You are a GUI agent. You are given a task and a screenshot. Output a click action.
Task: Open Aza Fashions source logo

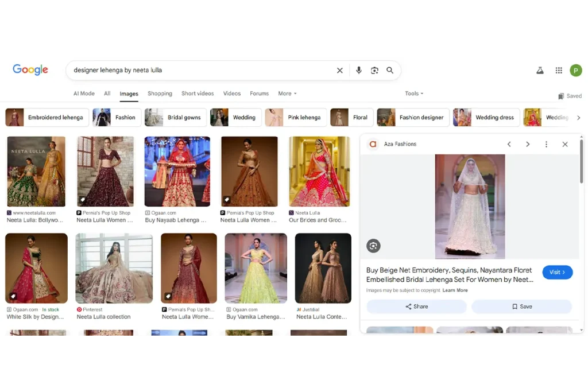(x=373, y=144)
